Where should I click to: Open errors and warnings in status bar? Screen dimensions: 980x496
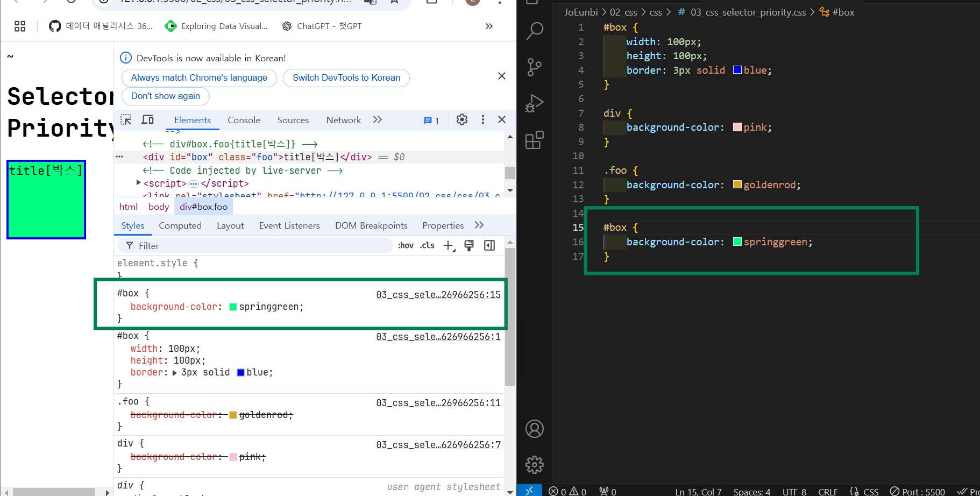point(567,491)
